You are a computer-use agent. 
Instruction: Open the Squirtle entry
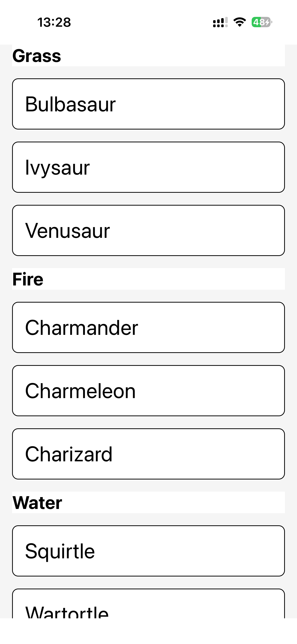[148, 551]
